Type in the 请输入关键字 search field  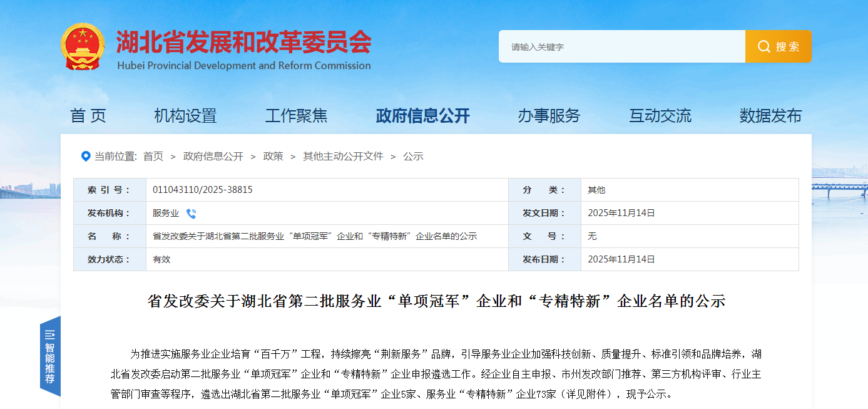(x=621, y=47)
